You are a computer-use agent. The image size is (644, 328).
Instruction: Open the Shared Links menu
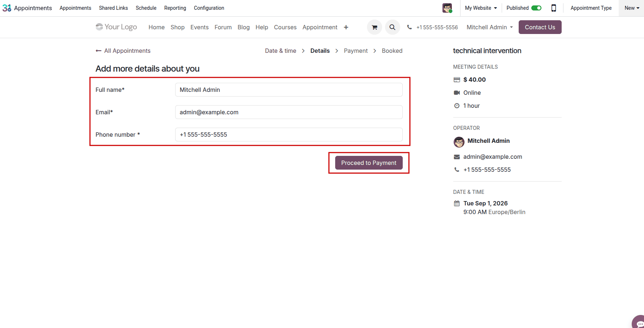coord(113,8)
